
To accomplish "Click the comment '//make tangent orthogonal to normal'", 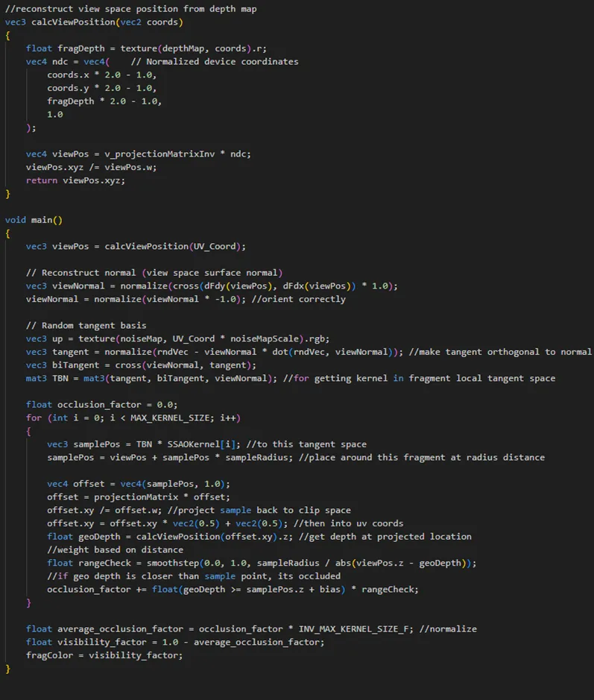I will coord(500,352).
